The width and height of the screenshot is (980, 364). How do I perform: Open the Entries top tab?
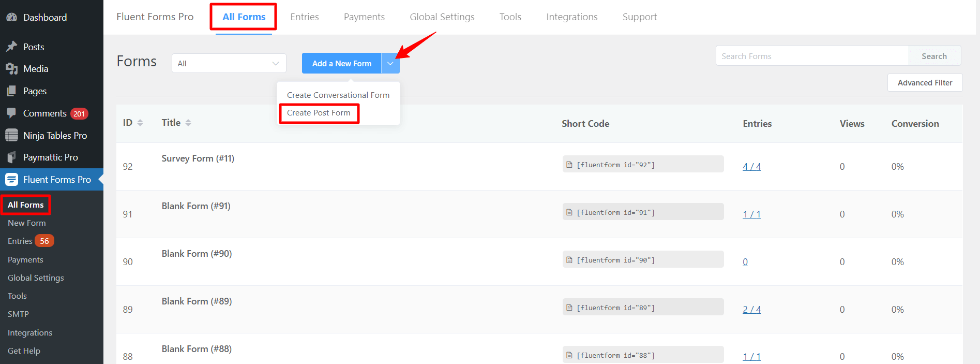point(305,17)
